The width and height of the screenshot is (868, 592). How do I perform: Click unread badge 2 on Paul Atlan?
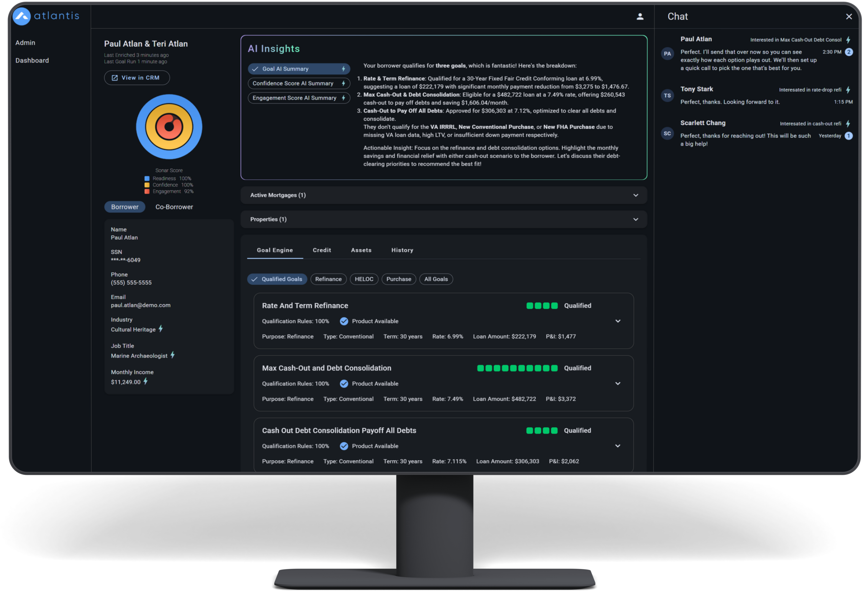pyautogui.click(x=848, y=52)
